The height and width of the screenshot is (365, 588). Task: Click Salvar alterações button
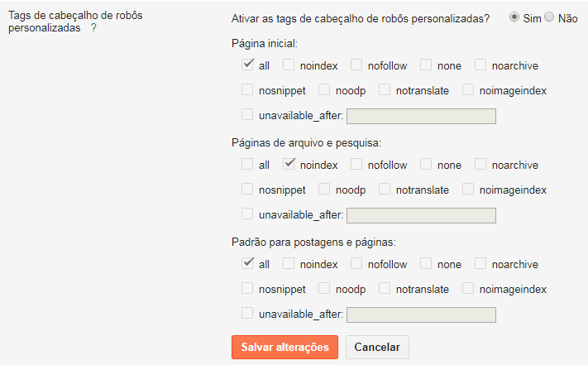click(284, 347)
